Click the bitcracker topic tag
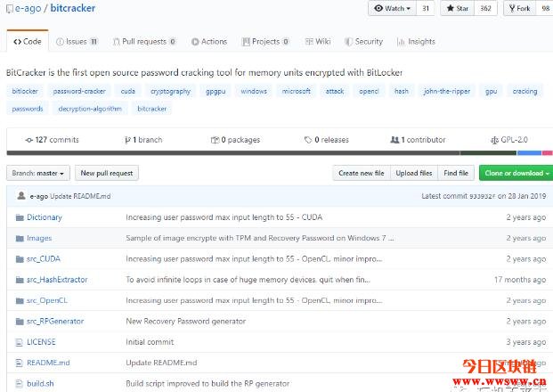The width and height of the screenshot is (553, 392). (x=151, y=109)
